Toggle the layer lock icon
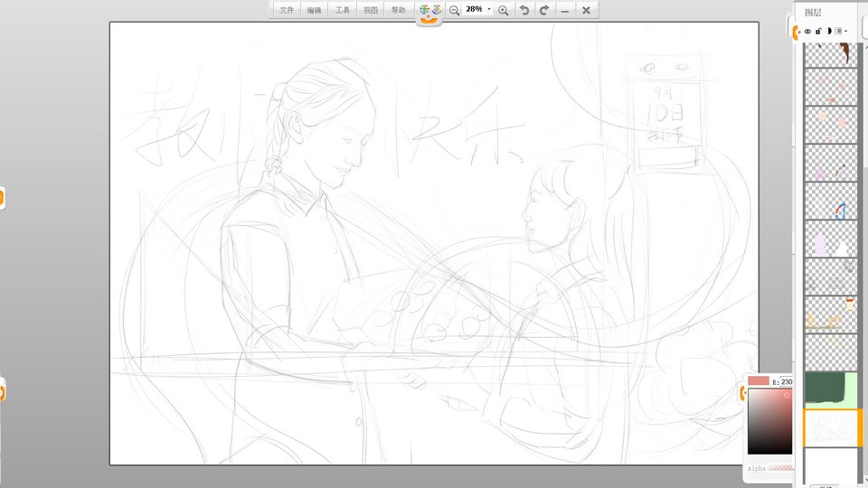 click(x=818, y=31)
